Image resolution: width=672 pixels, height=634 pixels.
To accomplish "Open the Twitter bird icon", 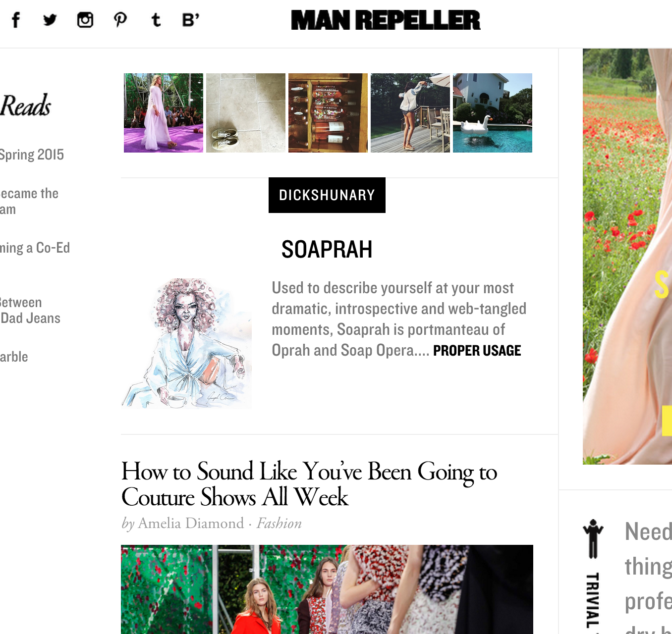I will coord(50,20).
